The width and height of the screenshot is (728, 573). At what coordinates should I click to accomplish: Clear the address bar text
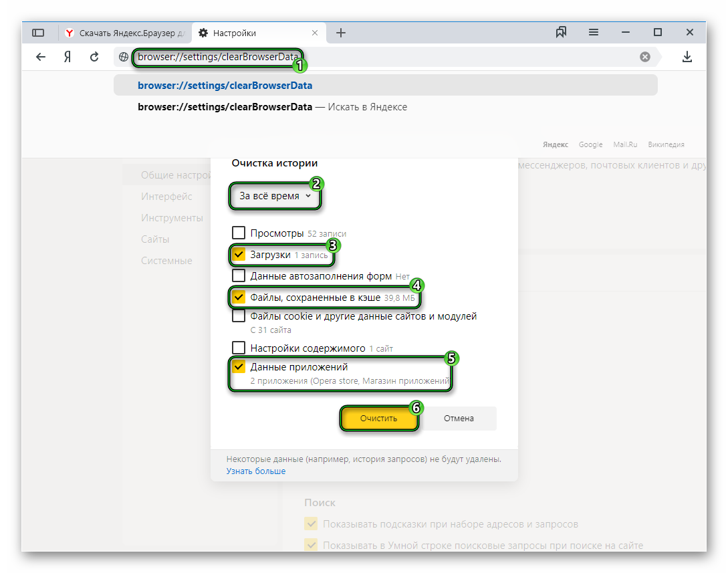click(x=644, y=58)
